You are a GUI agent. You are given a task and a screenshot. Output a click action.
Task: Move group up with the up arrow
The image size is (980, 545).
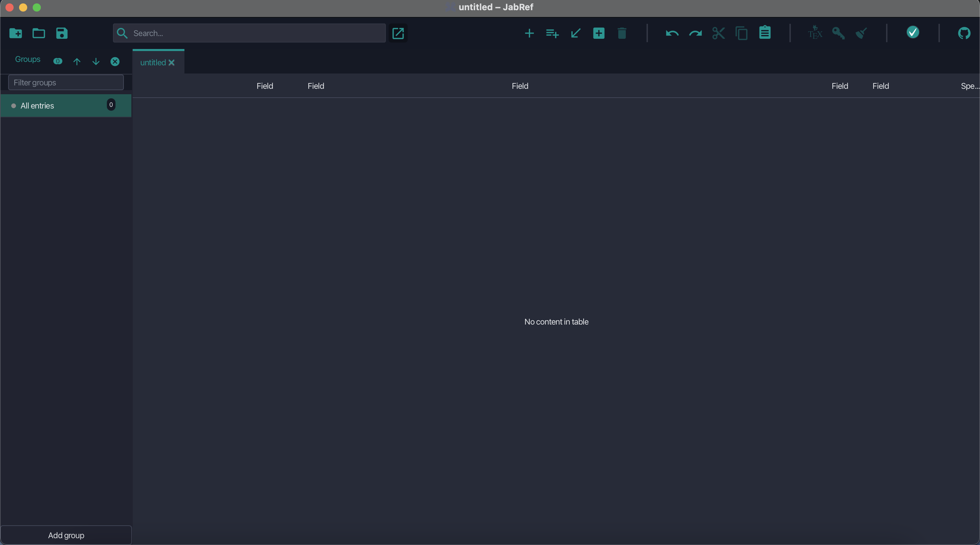(77, 62)
